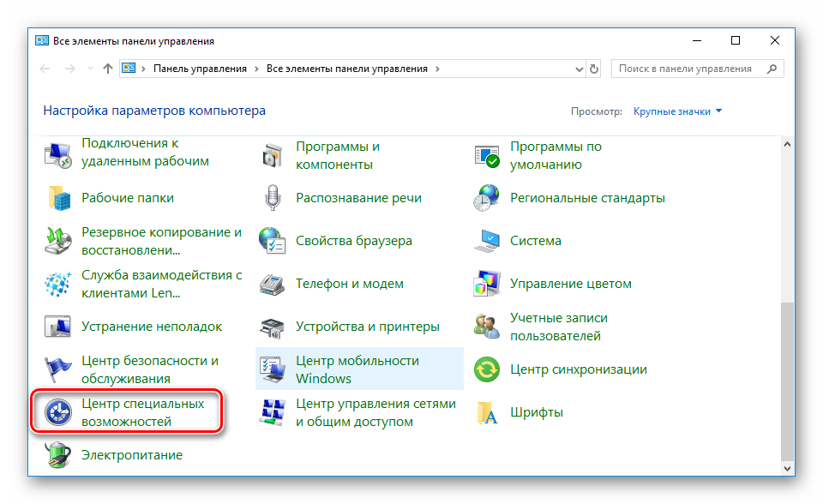This screenshot has height=504, width=823.
Task: Click the Учетные записи пользователей icon
Action: click(487, 327)
